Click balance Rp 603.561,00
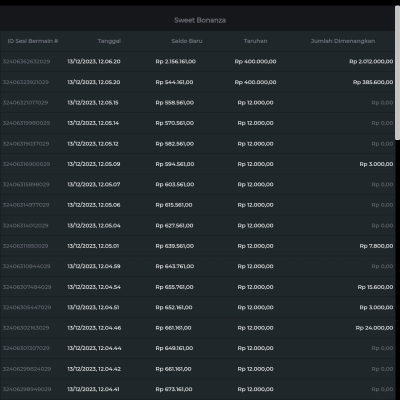 point(175,185)
